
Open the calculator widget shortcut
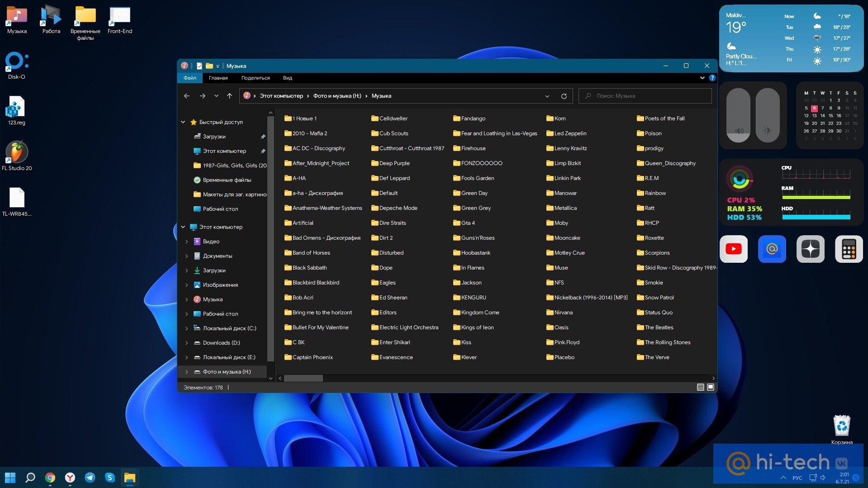[849, 249]
